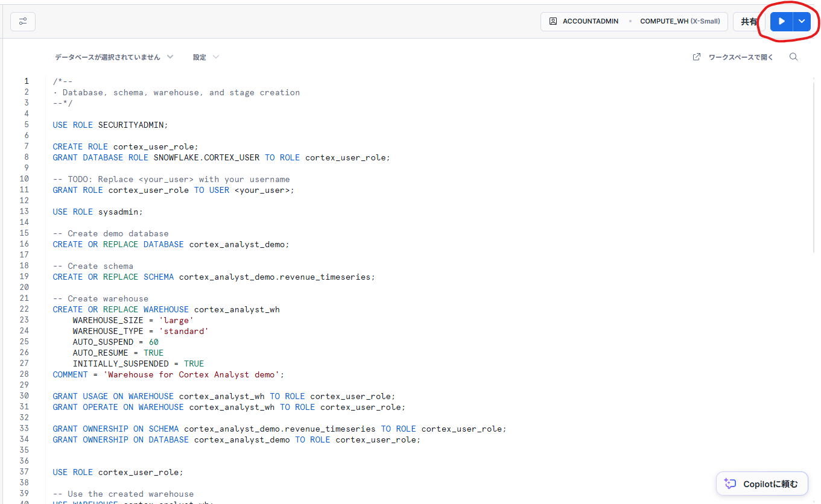Click the line 'CREATE ROLE cortex_user_role;'
Image resolution: width=821 pixels, height=504 pixels.
[125, 146]
